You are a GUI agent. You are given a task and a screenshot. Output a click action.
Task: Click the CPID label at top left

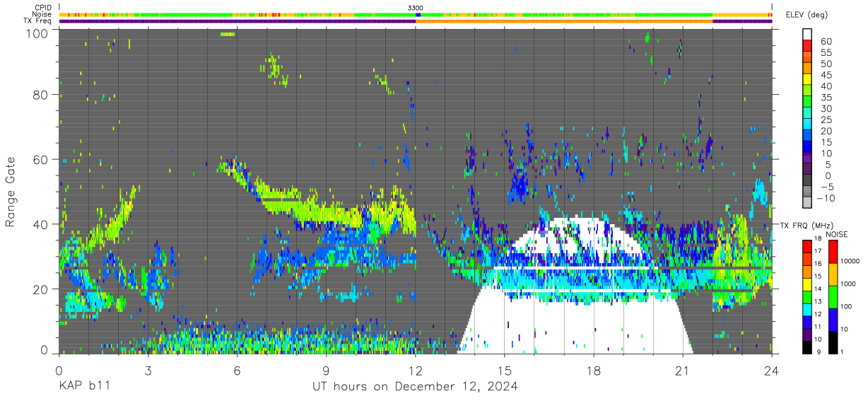click(x=42, y=7)
